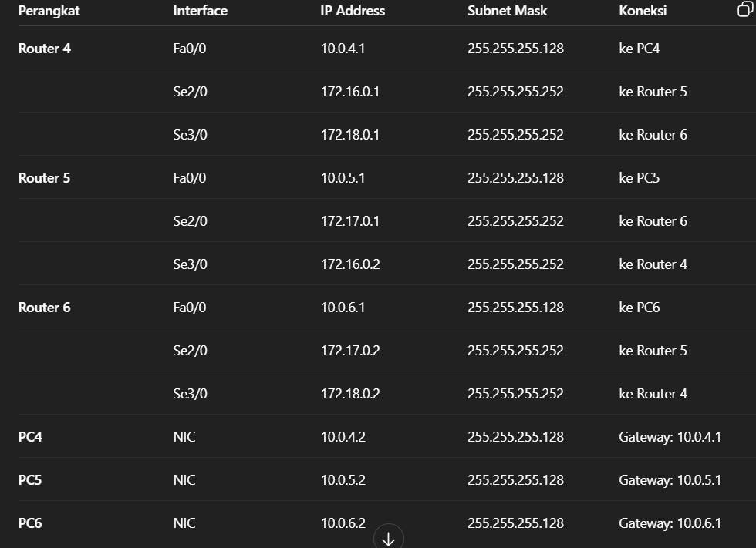
Task: Click the IP address 172.16.0.1
Action: [350, 92]
